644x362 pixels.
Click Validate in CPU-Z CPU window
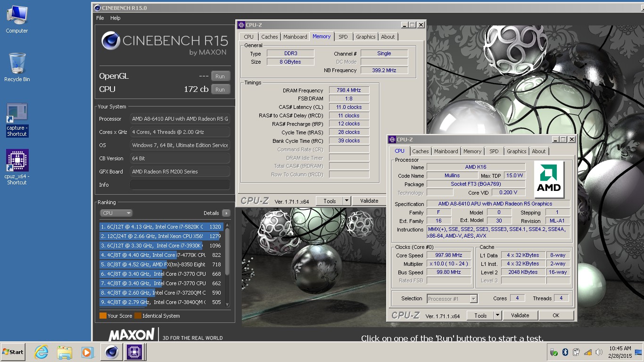coord(520,315)
